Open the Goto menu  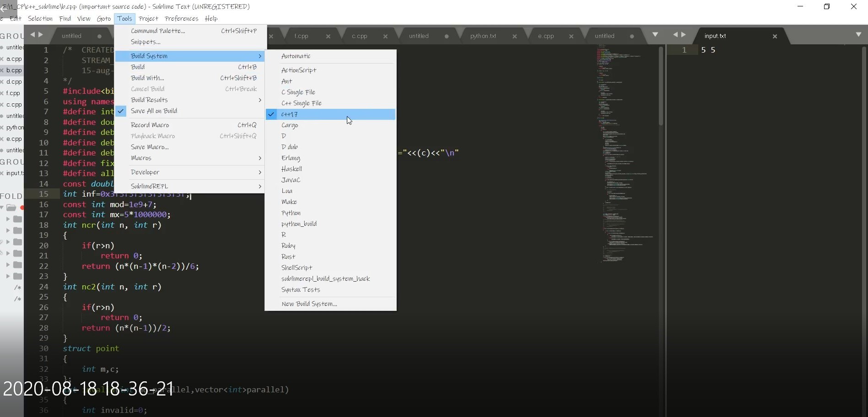104,18
